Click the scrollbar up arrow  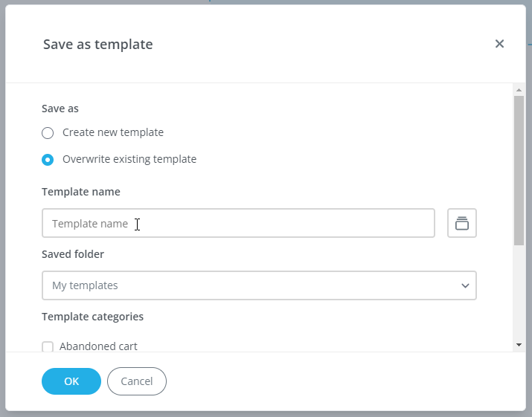(519, 90)
